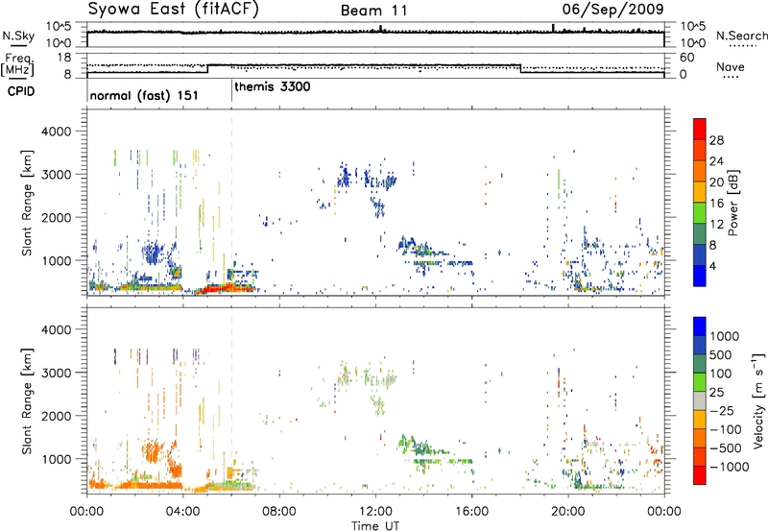
Task: Click the 'Slant Range [km]' label of velocity panel
Action: (27, 400)
